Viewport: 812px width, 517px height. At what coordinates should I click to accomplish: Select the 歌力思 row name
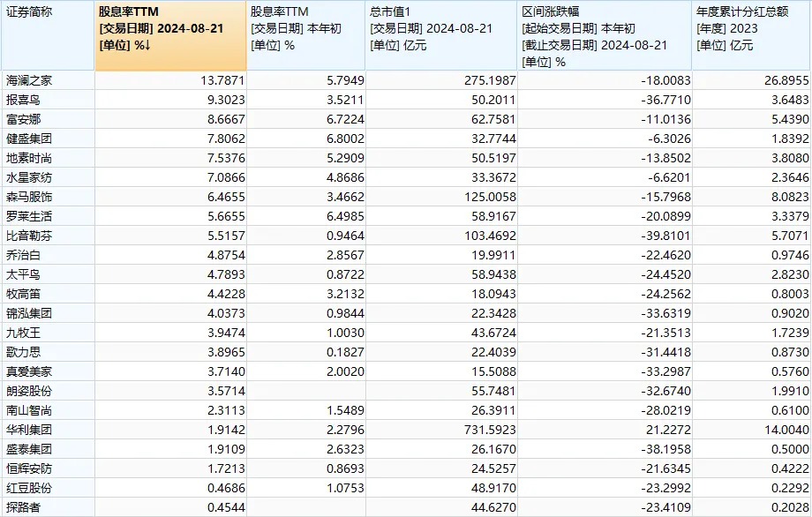[23, 352]
